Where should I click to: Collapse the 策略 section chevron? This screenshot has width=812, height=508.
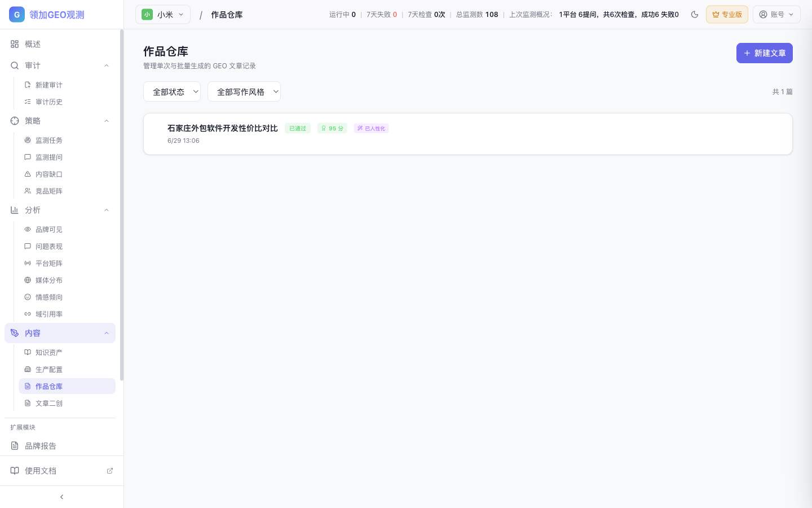pos(107,121)
